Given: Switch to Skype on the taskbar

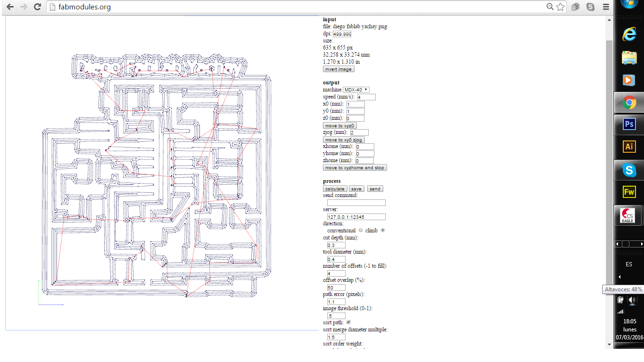Looking at the screenshot, I should pyautogui.click(x=629, y=170).
